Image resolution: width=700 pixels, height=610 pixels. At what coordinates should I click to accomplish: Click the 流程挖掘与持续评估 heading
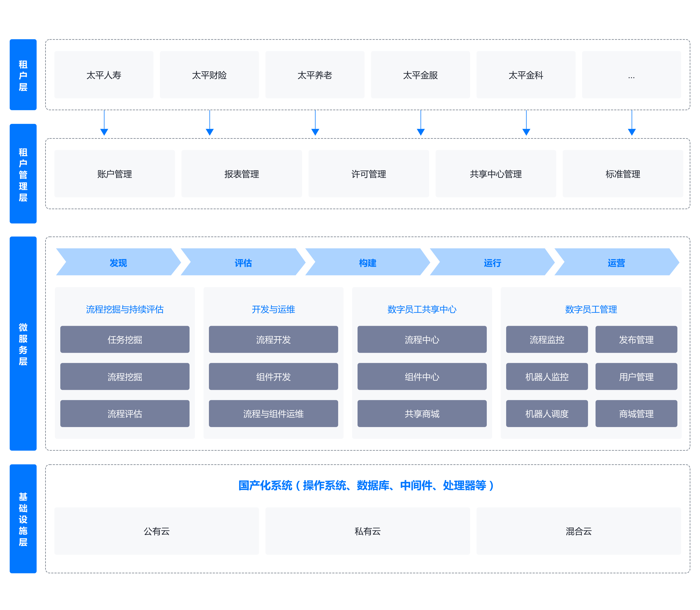tap(125, 309)
